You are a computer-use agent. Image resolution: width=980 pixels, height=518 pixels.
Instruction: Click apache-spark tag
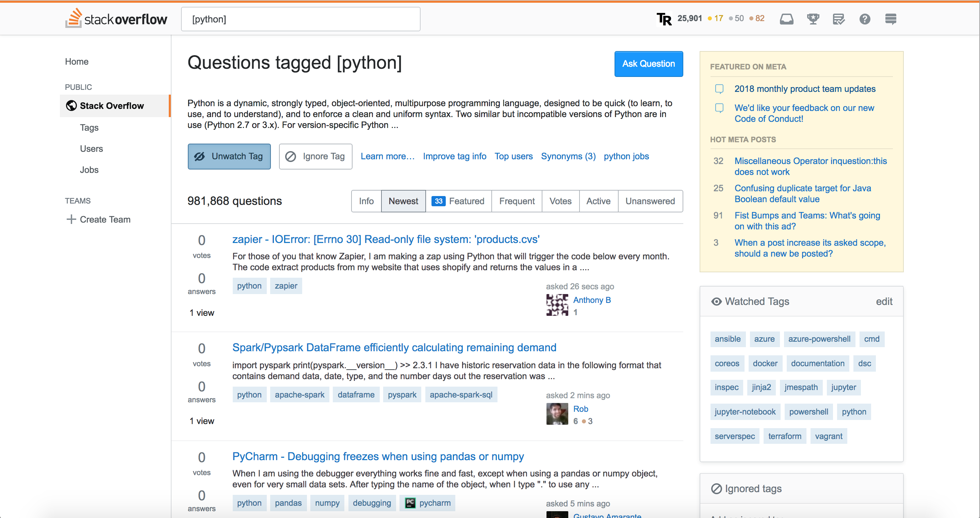[299, 395]
